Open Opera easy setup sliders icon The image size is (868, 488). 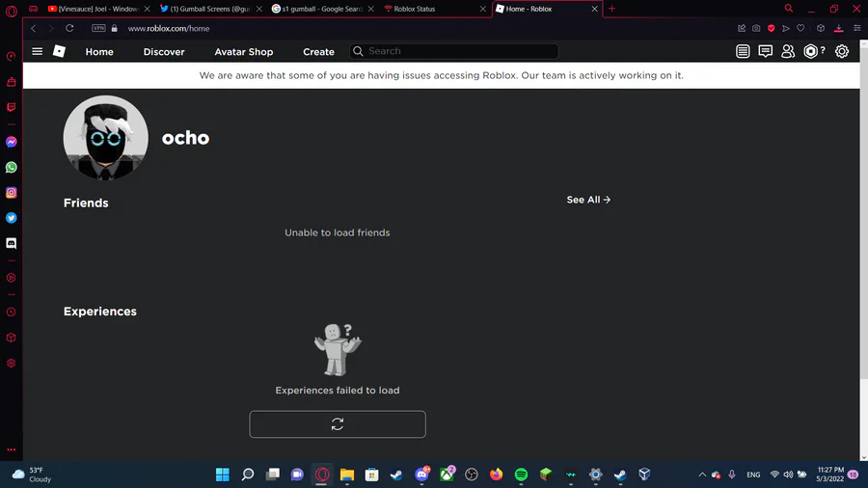(x=857, y=28)
